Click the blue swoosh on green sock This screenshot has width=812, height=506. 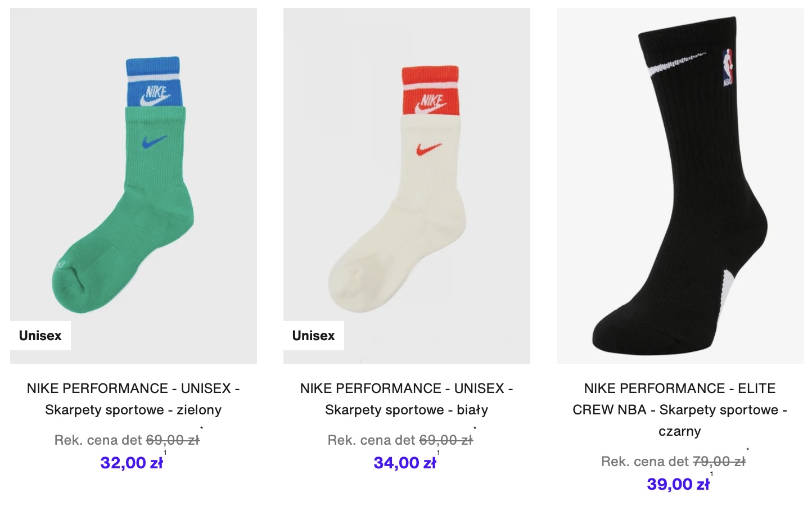[x=155, y=141]
